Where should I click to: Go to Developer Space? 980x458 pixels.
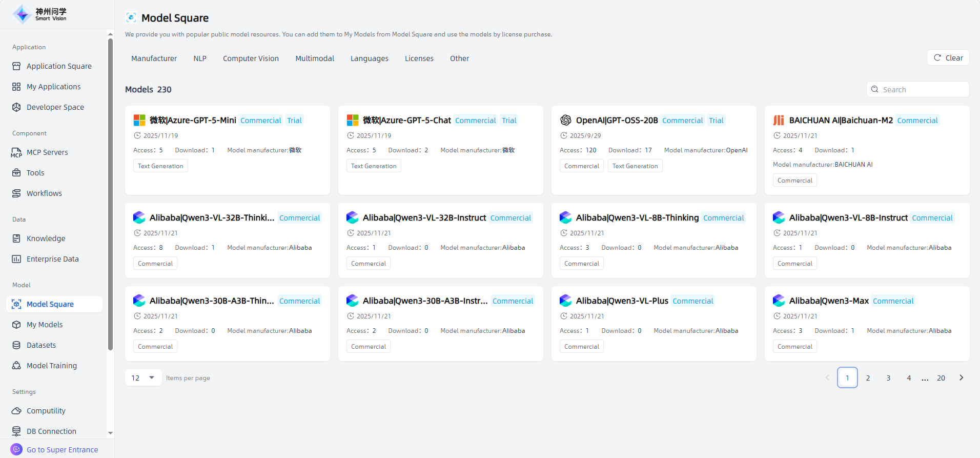coord(55,107)
